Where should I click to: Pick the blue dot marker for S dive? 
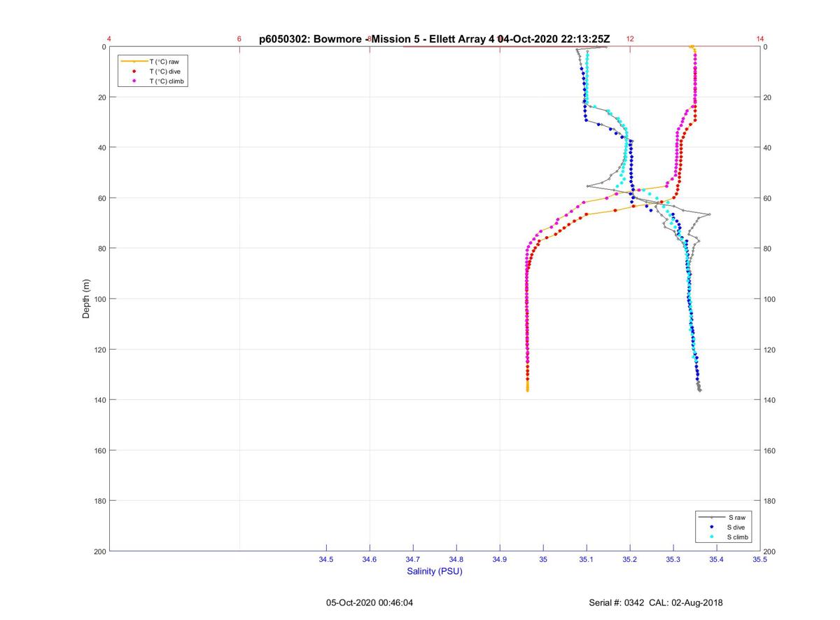(x=711, y=527)
